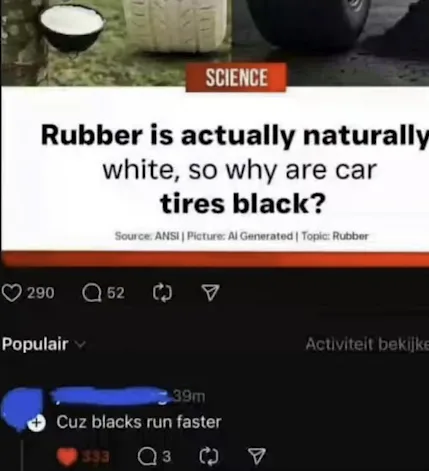Click the chevron next to Populair

click(81, 345)
